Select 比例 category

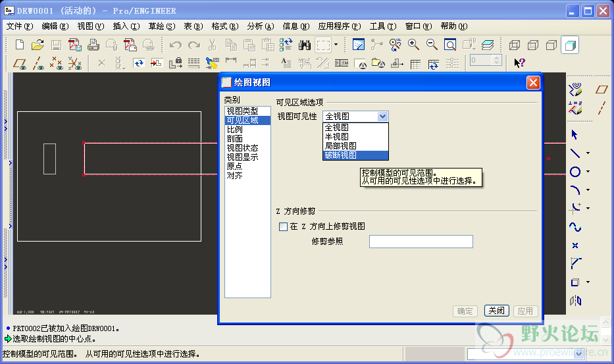(x=247, y=129)
